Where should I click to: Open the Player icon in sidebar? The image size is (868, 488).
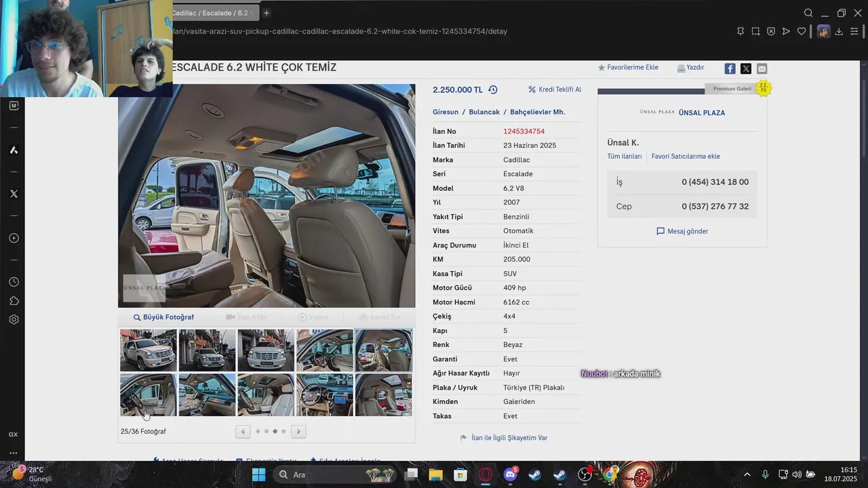point(14,238)
